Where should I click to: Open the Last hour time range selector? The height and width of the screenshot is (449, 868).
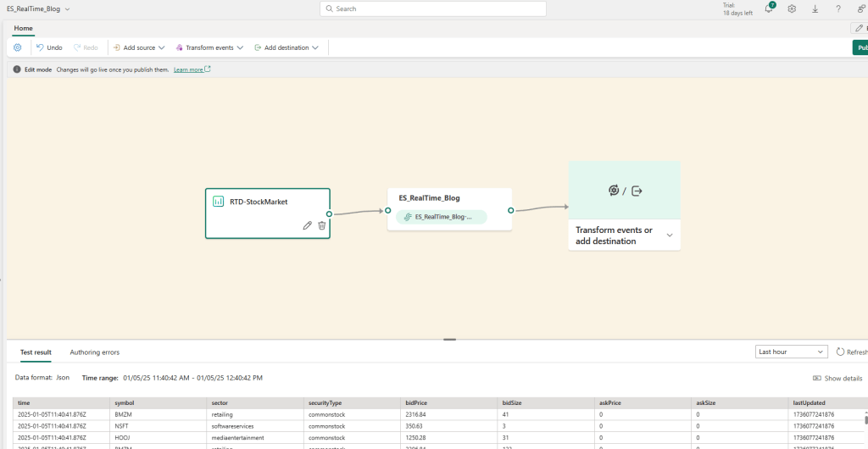click(x=791, y=352)
